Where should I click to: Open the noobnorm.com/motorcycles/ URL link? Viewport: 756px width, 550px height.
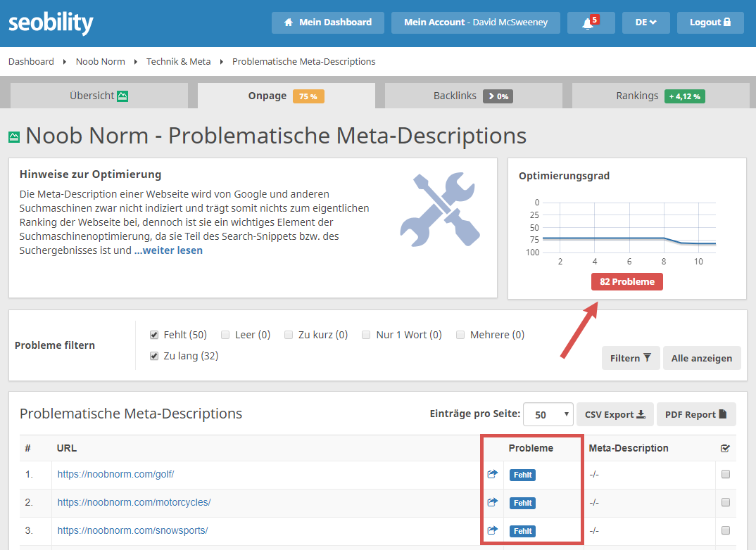[x=134, y=502]
